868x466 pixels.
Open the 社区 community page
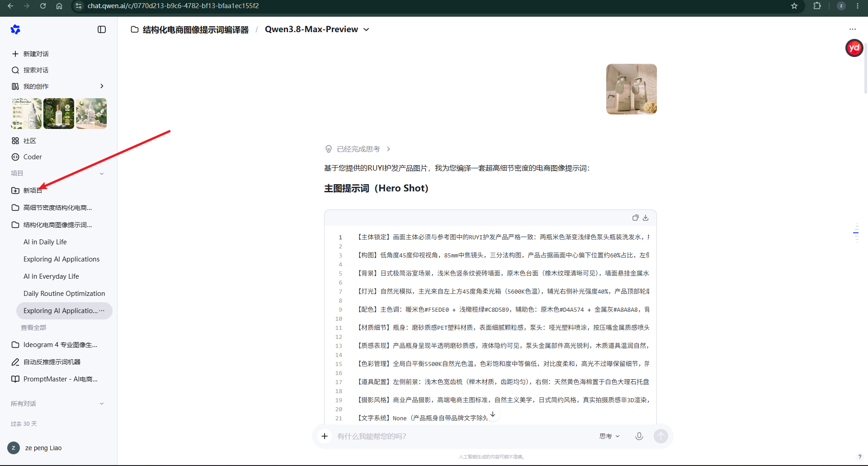pos(24,141)
